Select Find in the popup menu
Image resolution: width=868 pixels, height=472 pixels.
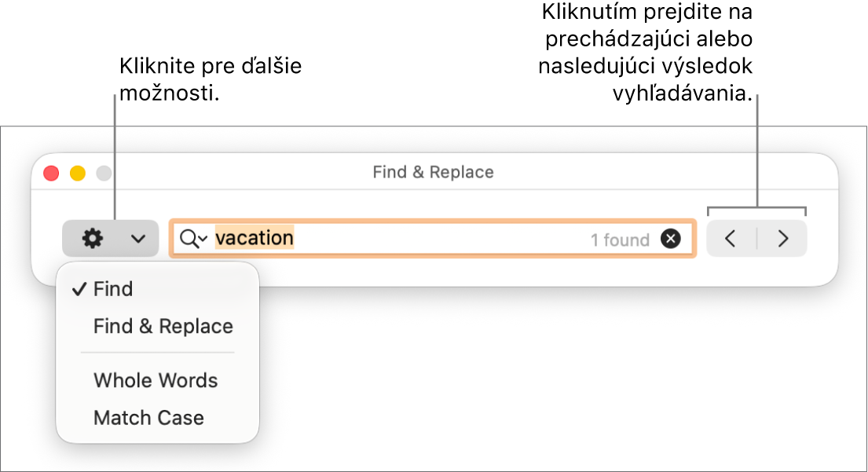pyautogui.click(x=113, y=289)
